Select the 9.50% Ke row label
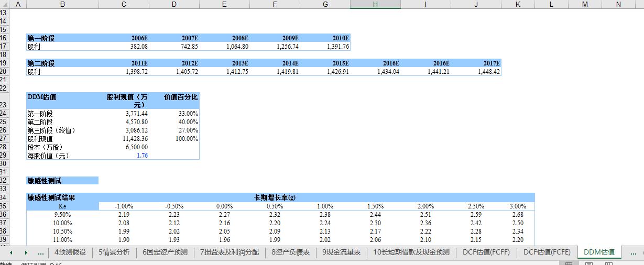The image size is (644, 265). [x=62, y=214]
